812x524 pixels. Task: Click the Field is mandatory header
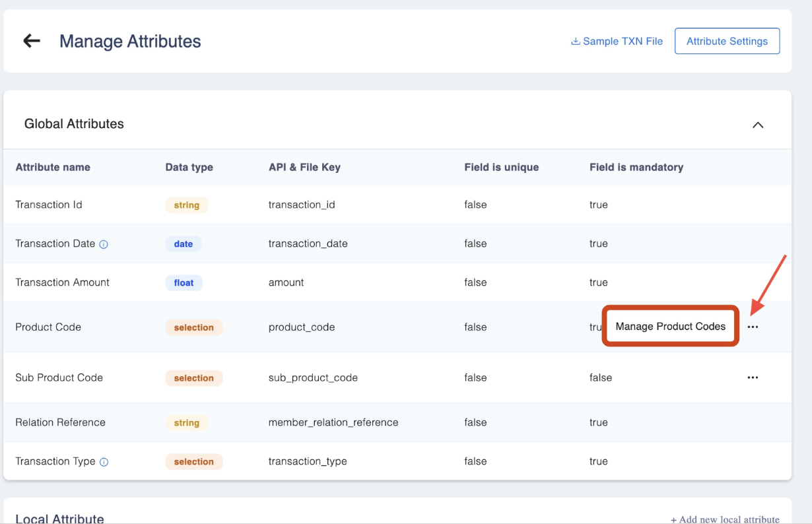[x=636, y=167]
